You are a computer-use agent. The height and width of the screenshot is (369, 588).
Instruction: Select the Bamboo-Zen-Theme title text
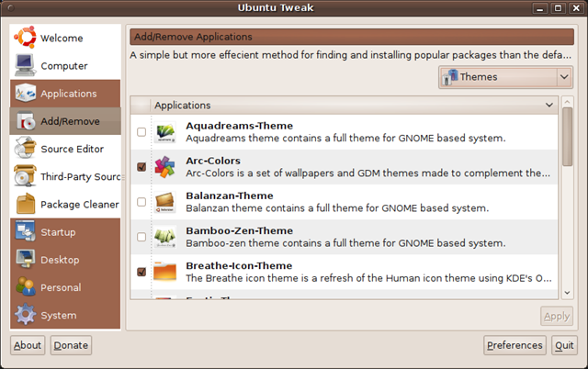[239, 230]
